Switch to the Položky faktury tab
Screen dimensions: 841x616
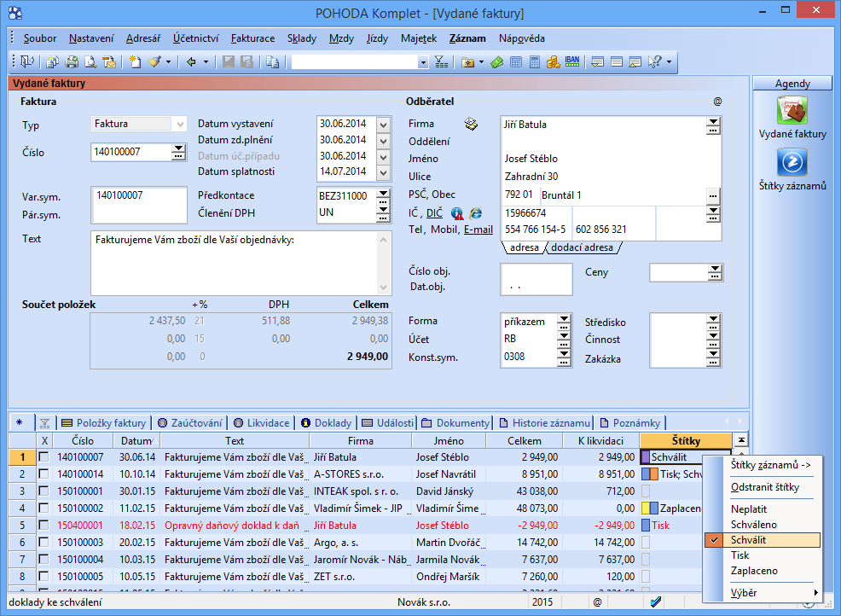[103, 423]
